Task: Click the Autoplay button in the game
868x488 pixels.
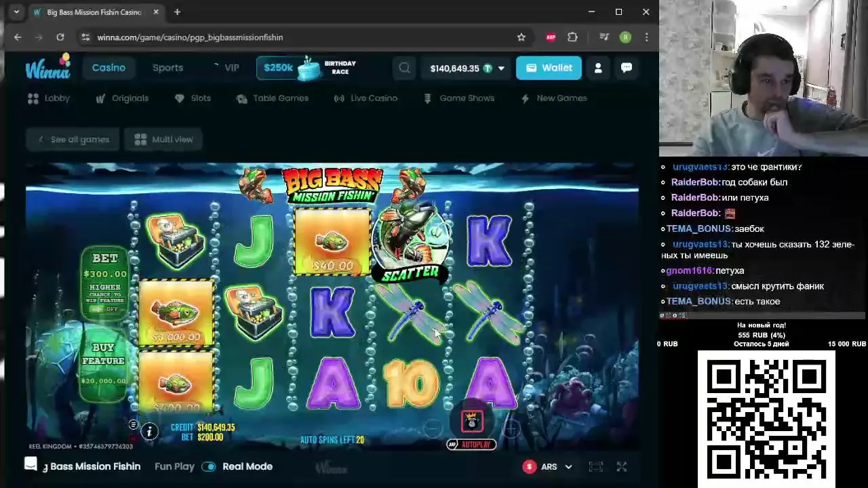Action: pos(472,445)
